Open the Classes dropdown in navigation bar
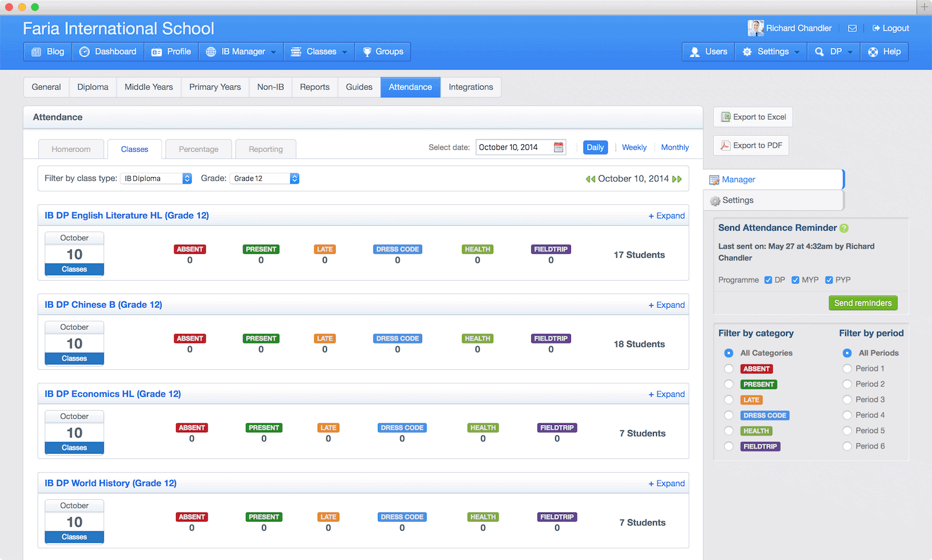932x560 pixels. click(x=320, y=52)
